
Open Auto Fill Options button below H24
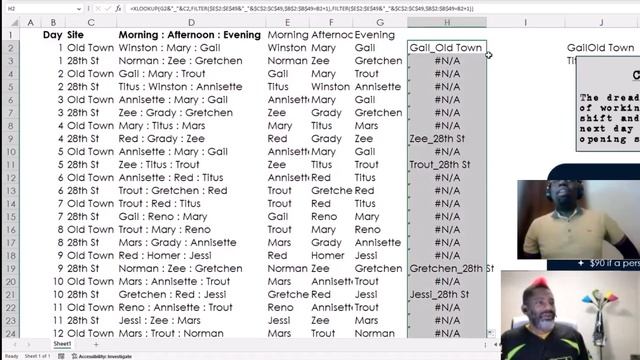point(491,333)
